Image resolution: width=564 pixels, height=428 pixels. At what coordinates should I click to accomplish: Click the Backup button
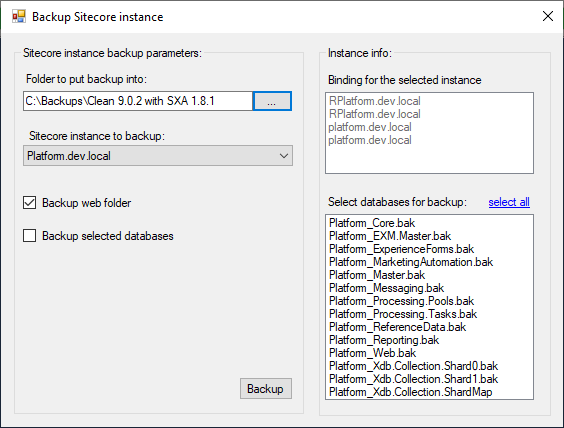click(266, 388)
